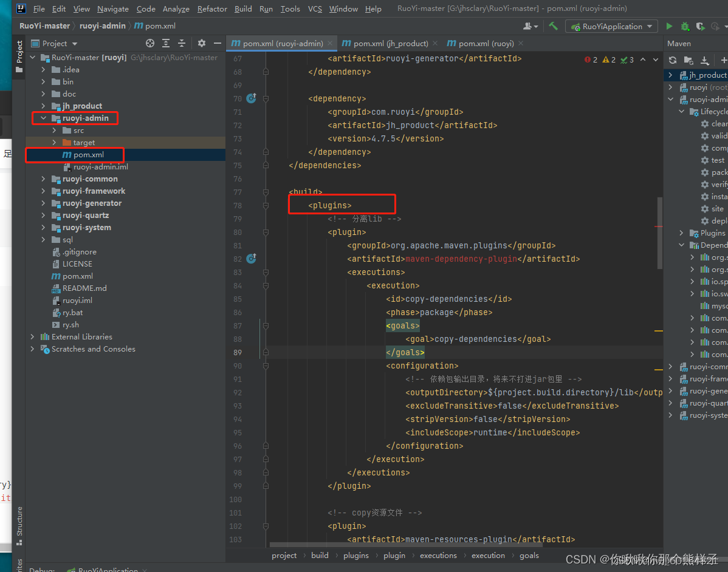The image size is (728, 572).
Task: Run Maven test lifecycle goal
Action: coord(713,160)
